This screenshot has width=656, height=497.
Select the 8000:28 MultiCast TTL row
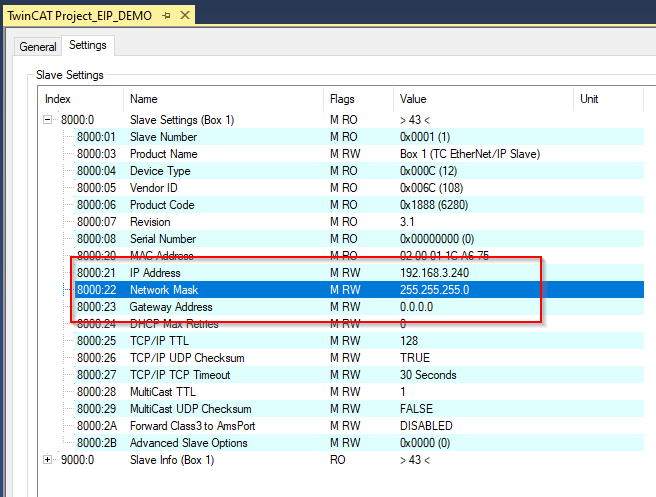coord(360,392)
